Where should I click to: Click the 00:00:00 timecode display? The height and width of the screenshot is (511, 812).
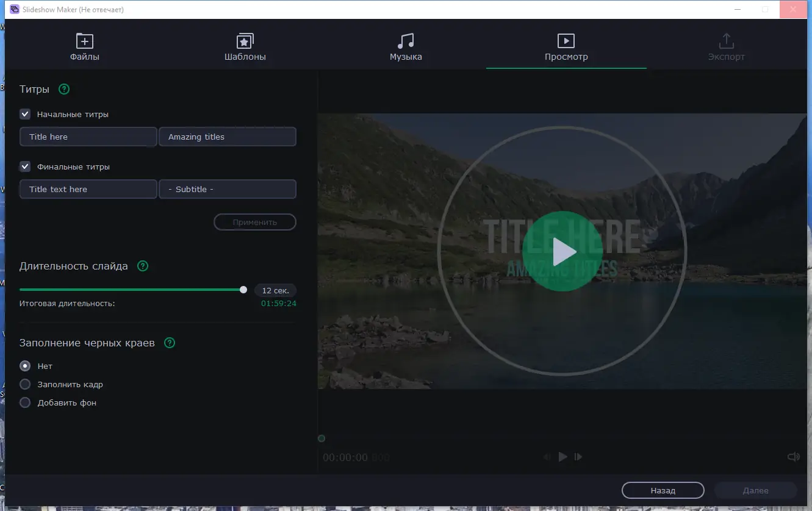[x=345, y=457]
